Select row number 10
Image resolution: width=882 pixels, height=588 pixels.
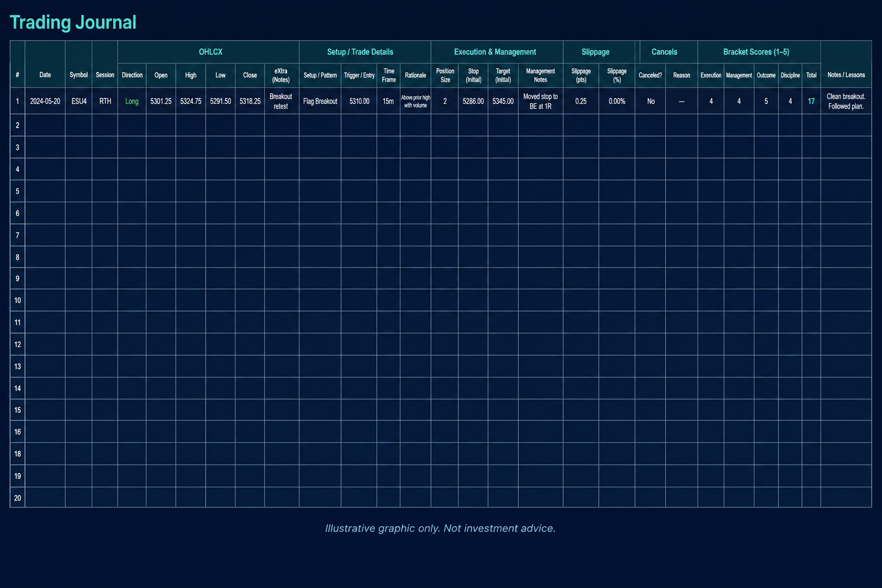click(17, 300)
